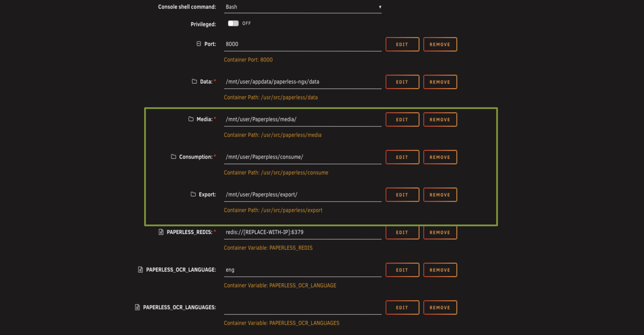This screenshot has width=644, height=335.
Task: Remove the Consumption path entry
Action: click(440, 157)
